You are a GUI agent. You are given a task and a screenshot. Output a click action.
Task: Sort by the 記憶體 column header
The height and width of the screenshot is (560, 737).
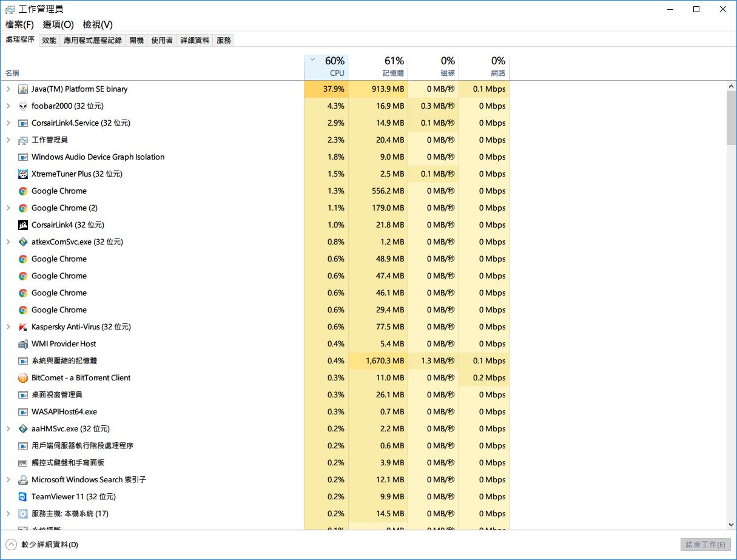pyautogui.click(x=379, y=67)
